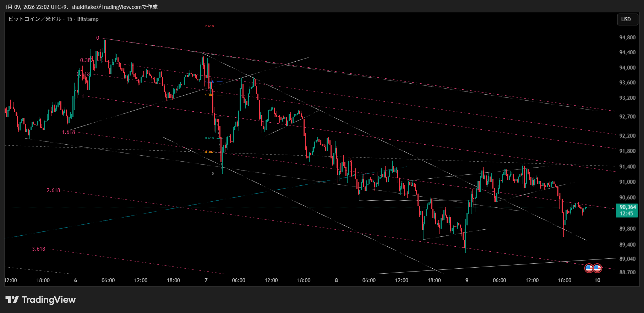Click the 92,200 price scale label
644x313 pixels.
[x=627, y=136]
